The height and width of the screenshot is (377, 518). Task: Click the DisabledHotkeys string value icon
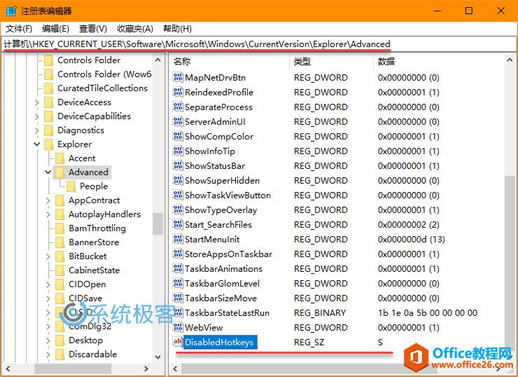click(x=178, y=342)
